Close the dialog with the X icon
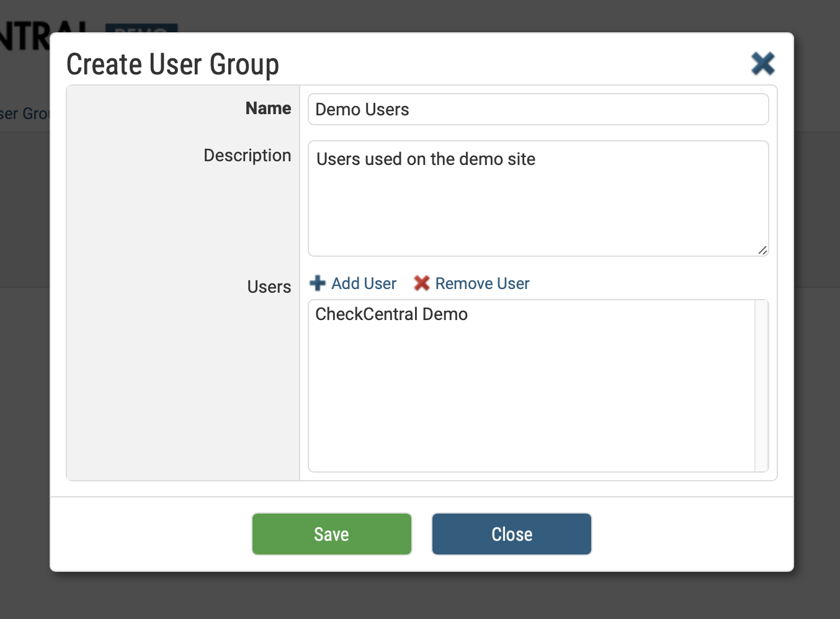The height and width of the screenshot is (619, 840). (762, 63)
